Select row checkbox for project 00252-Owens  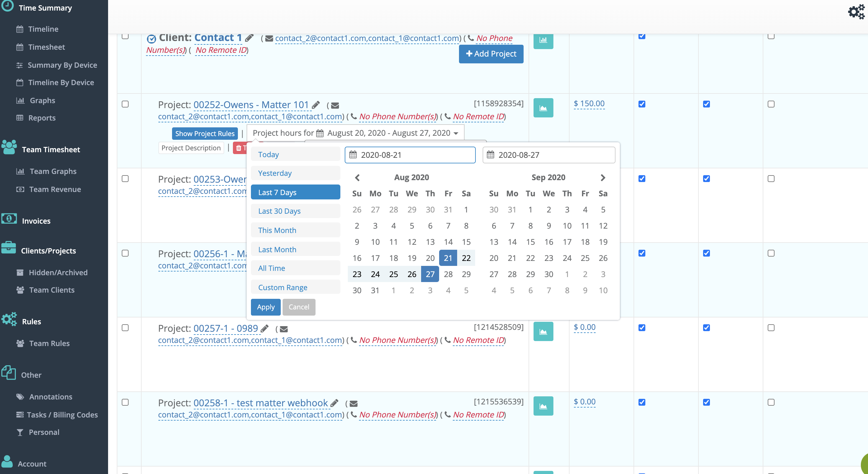tap(125, 104)
